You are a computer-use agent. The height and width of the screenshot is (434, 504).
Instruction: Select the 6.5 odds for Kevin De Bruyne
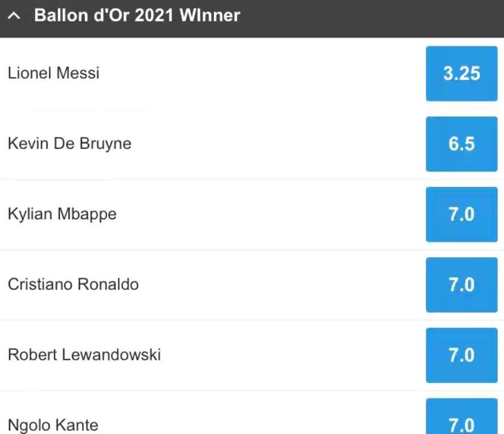pyautogui.click(x=462, y=144)
